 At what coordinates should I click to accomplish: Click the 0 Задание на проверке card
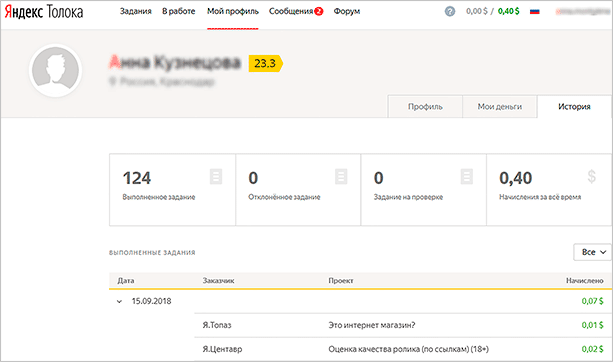click(x=423, y=190)
